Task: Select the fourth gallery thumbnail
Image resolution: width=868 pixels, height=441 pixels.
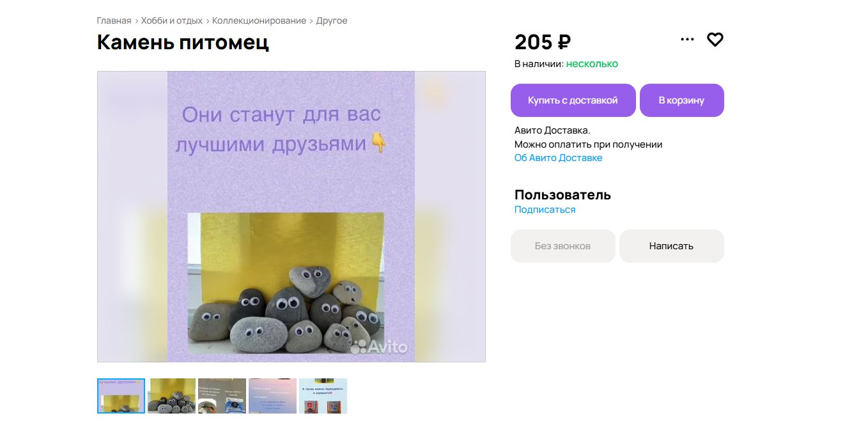Action: pos(272,396)
